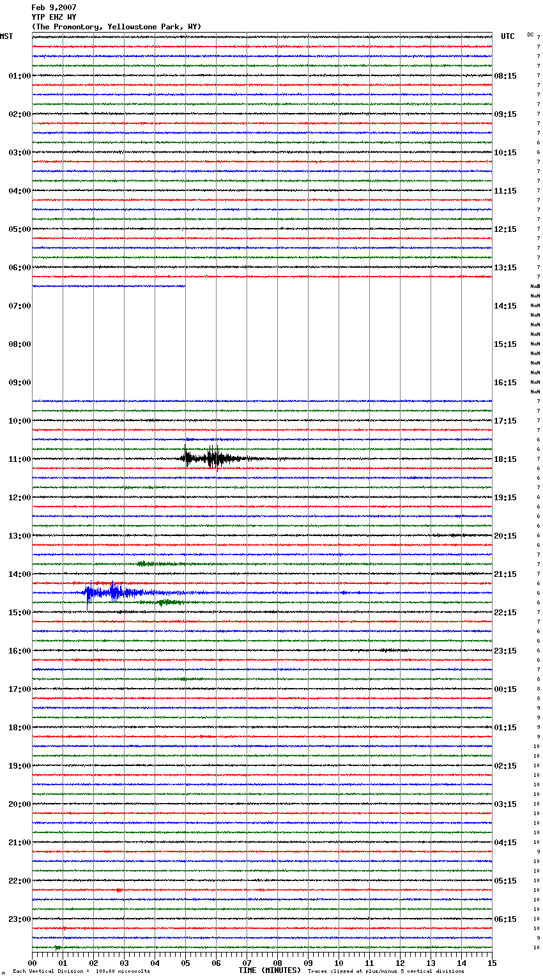Screen dimensions: 543x980
Task: Click the "22:00" MST time label
Action: click(x=20, y=881)
